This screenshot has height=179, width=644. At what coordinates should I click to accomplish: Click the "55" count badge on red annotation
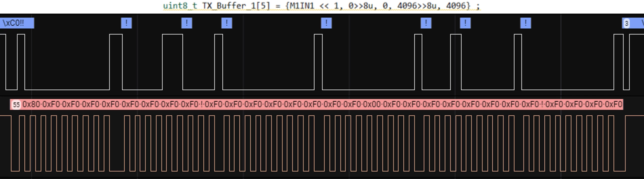[x=16, y=105]
